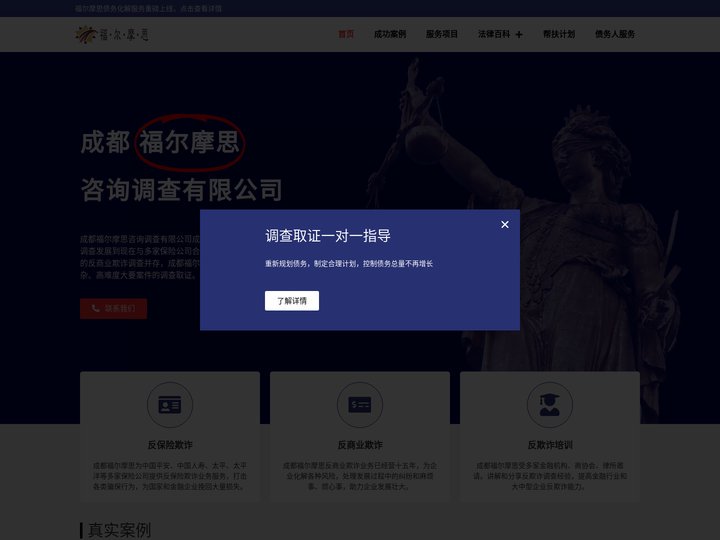
Task: Click the top announcement bar link
Action: coord(148,8)
